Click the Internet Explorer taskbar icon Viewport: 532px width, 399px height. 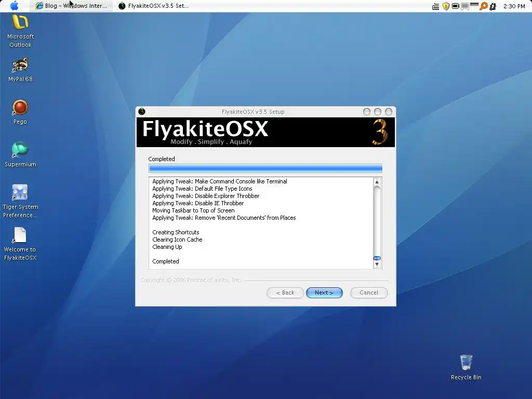tap(39, 6)
